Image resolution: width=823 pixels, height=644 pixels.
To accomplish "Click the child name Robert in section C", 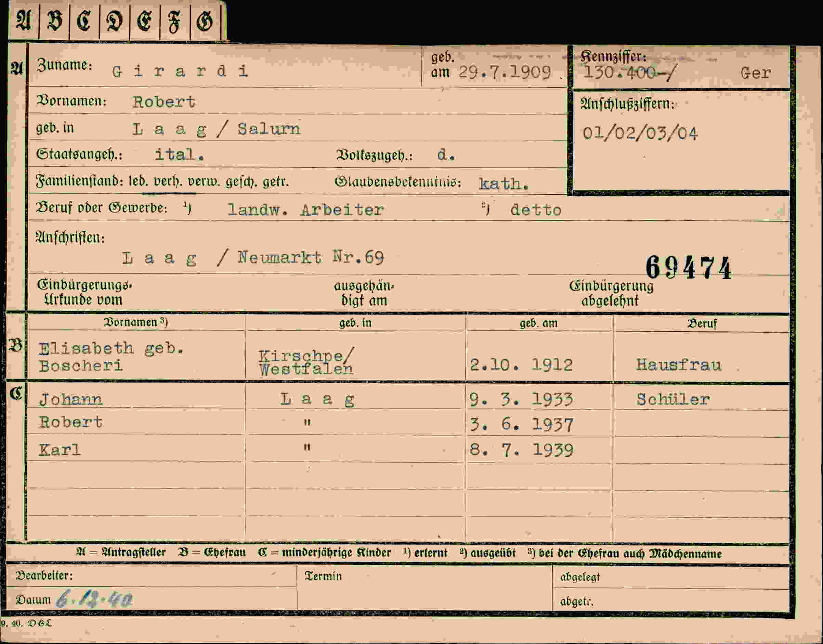I will (x=70, y=422).
